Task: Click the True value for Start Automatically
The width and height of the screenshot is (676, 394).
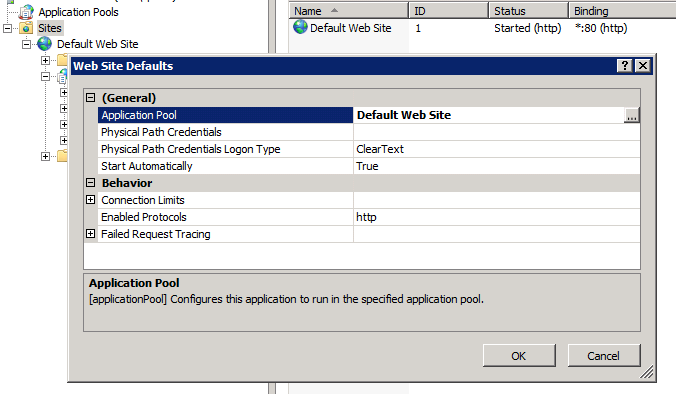Action: [x=497, y=166]
